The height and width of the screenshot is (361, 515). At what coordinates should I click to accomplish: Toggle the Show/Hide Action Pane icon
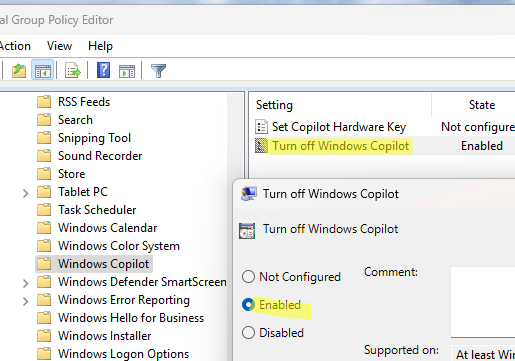pyautogui.click(x=127, y=71)
